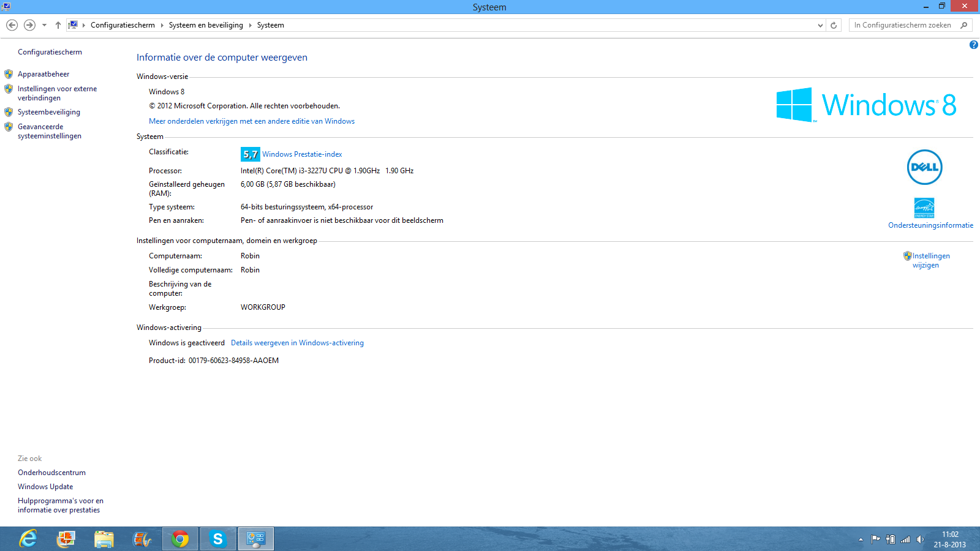This screenshot has height=551, width=980.
Task: Open the volume speaker tray icon
Action: point(920,539)
